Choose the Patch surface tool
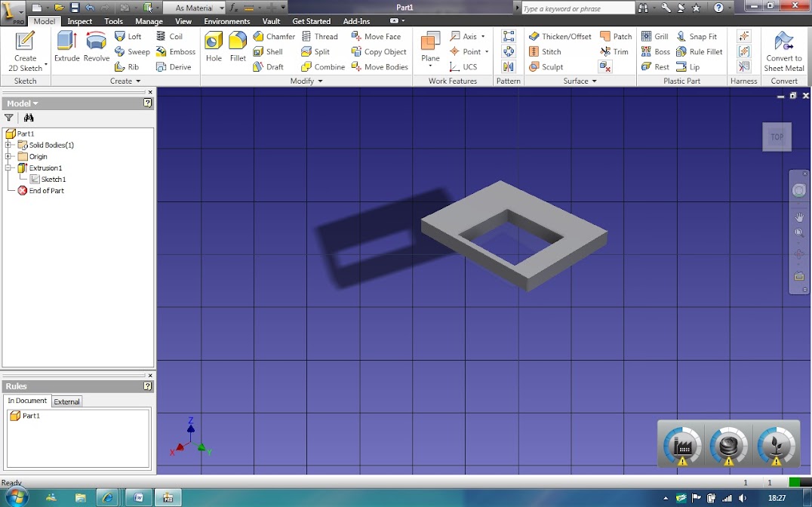 (x=616, y=36)
